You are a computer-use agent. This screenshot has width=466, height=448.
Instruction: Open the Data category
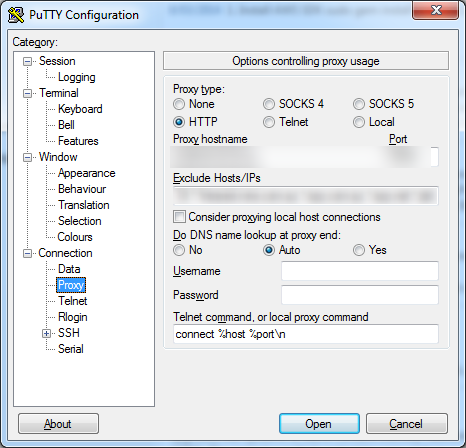pos(69,269)
